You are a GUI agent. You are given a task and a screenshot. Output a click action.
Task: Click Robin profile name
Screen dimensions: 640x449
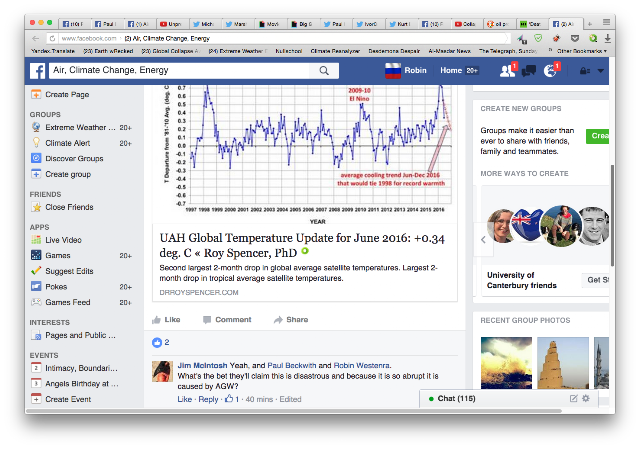tap(415, 71)
